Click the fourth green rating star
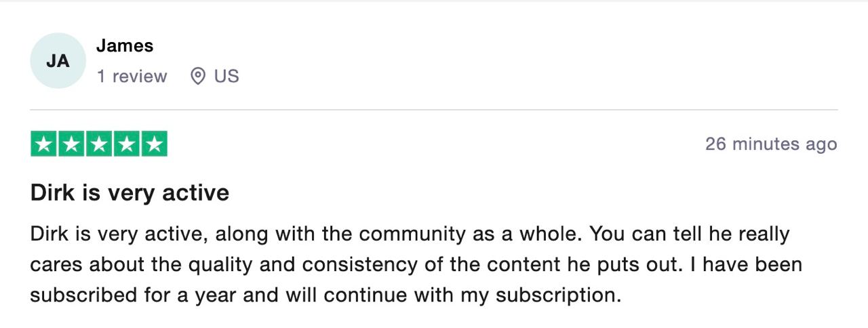Image resolution: width=868 pixels, height=328 pixels. (x=127, y=144)
